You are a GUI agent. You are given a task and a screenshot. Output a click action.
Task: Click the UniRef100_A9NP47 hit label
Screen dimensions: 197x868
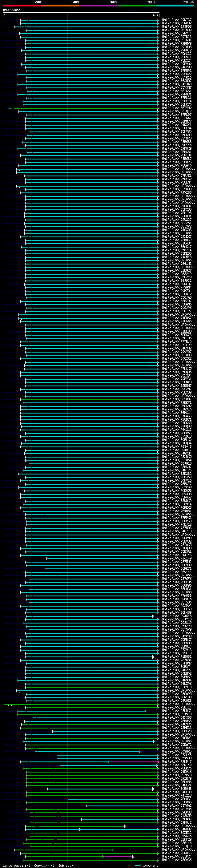click(x=176, y=762)
